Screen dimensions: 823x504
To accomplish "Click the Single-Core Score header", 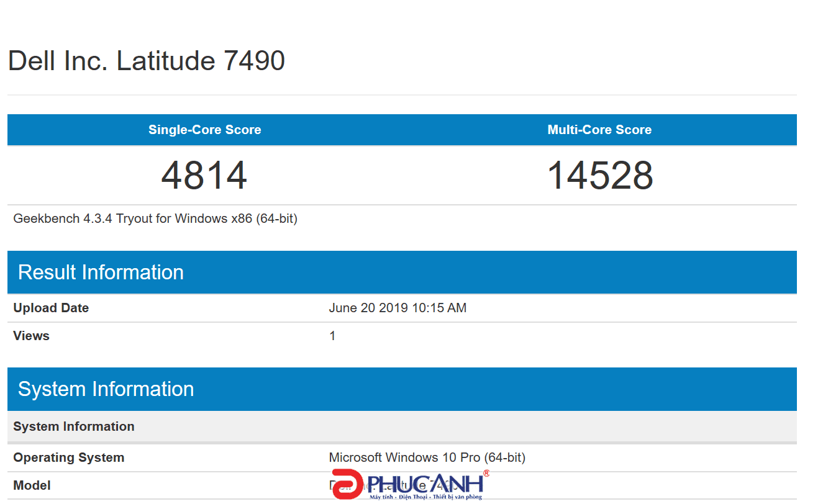I will point(204,130).
